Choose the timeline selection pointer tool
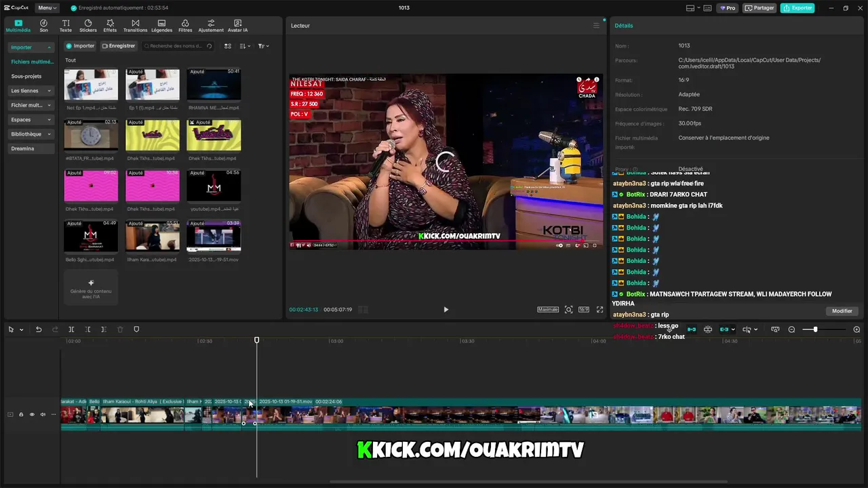The width and height of the screenshot is (868, 488). point(11,329)
